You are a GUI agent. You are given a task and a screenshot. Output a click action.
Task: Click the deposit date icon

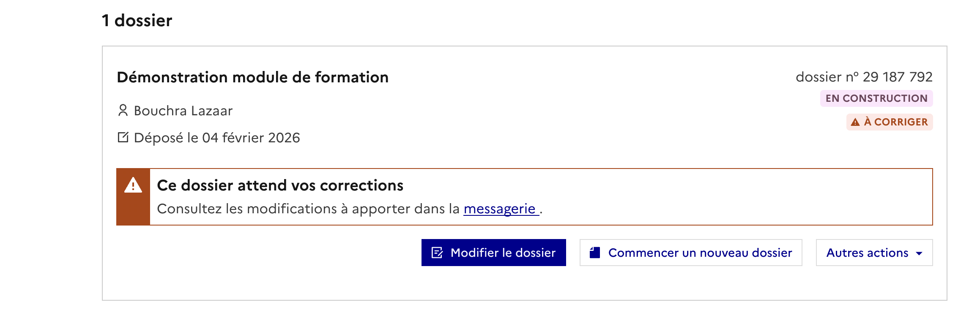(x=123, y=137)
